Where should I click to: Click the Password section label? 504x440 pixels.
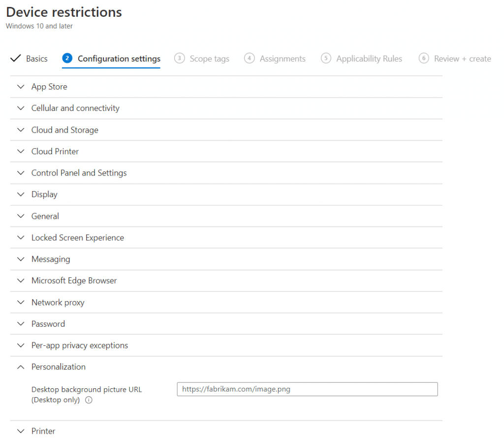point(48,324)
